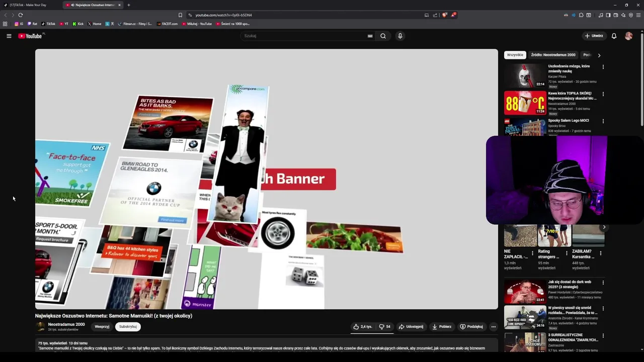Click the Podziękuj thanks button

tap(471, 326)
